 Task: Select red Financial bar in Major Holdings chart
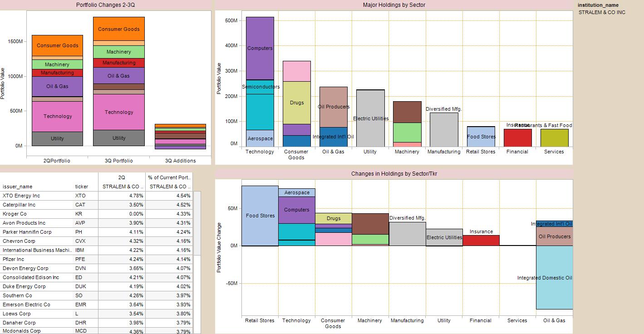(518, 138)
